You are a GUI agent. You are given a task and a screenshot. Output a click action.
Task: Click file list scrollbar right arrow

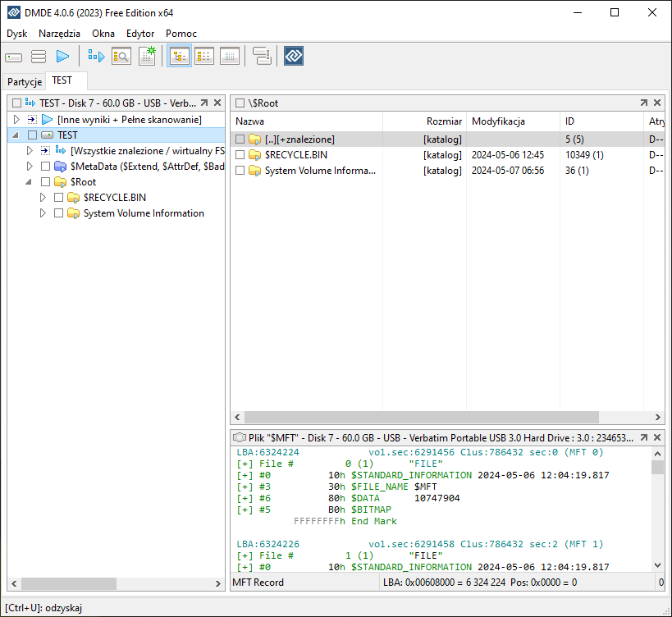coord(658,417)
